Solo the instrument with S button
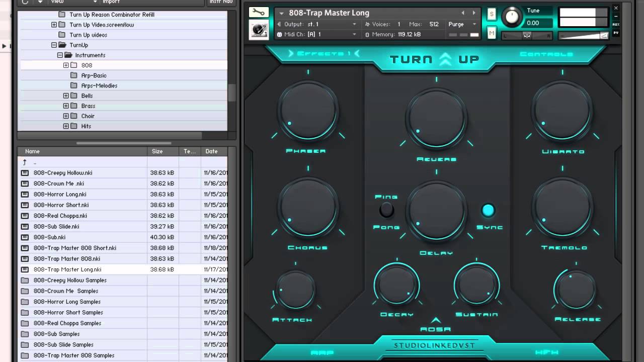The image size is (644, 362). (x=492, y=14)
